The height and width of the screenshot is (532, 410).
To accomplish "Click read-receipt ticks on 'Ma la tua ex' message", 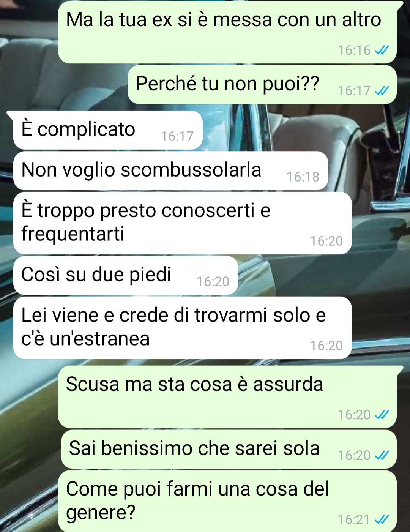I will pos(382,50).
